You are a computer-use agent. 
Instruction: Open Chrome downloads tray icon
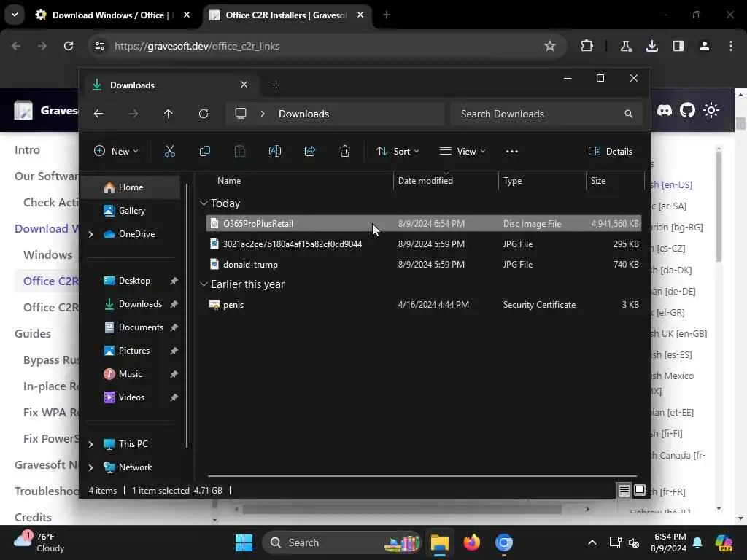click(651, 46)
